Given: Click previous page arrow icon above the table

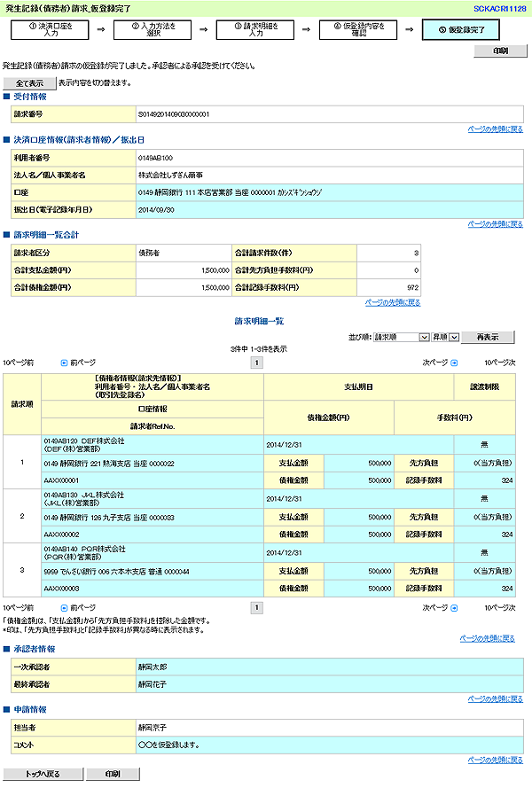Looking at the screenshot, I should tap(64, 363).
